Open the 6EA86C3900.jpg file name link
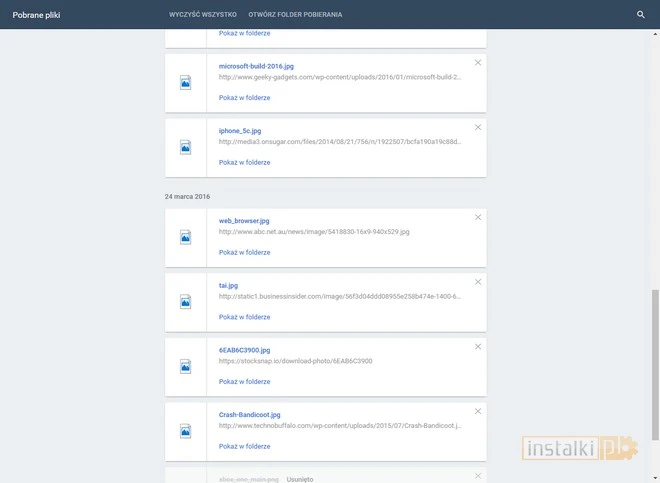 (x=245, y=350)
